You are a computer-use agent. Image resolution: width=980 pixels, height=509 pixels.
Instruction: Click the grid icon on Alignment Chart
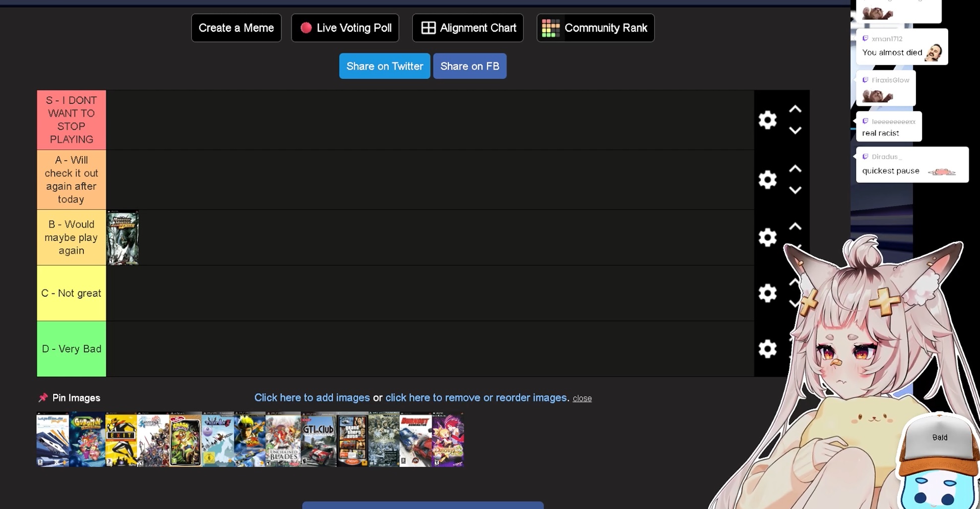tap(429, 28)
